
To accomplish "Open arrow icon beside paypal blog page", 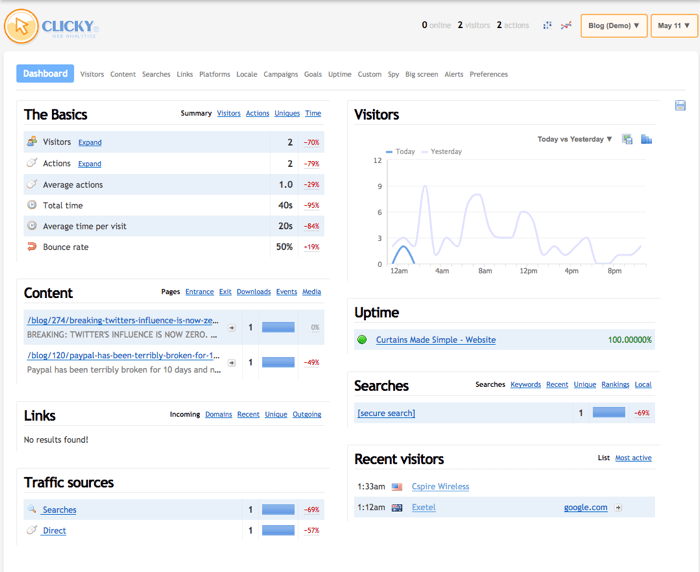I will [231, 363].
